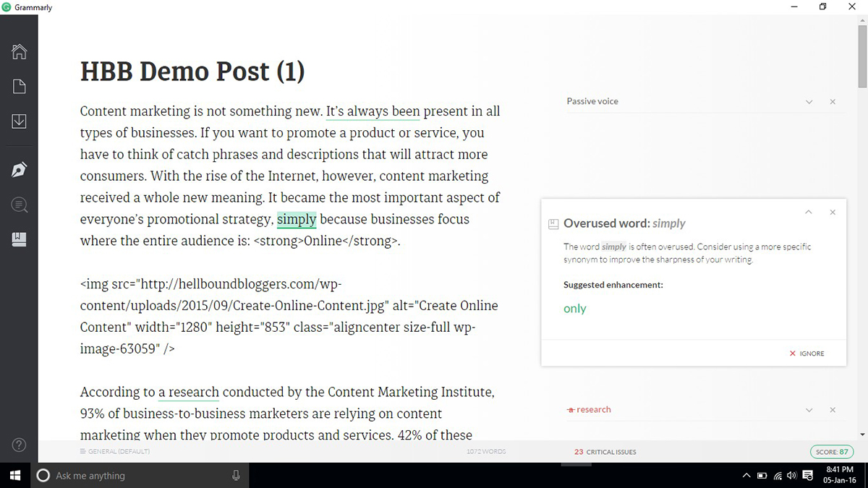The image size is (868, 488).
Task: Accept the suggested word 'only'
Action: (x=575, y=309)
